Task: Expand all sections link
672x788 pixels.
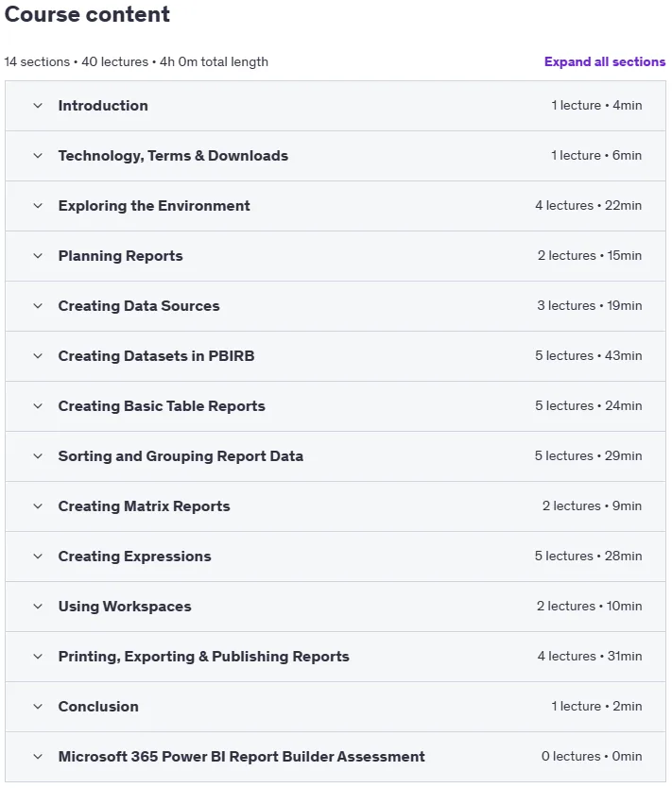Action: (x=605, y=61)
